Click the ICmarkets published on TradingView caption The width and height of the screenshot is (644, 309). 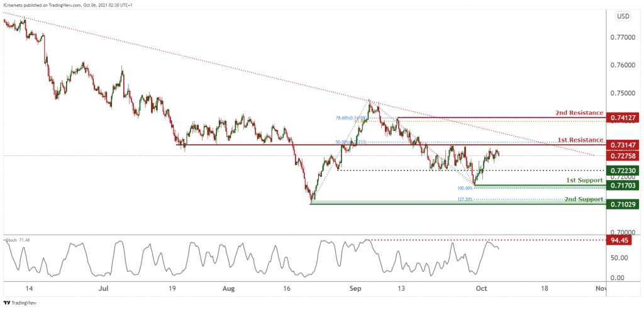(68, 5)
